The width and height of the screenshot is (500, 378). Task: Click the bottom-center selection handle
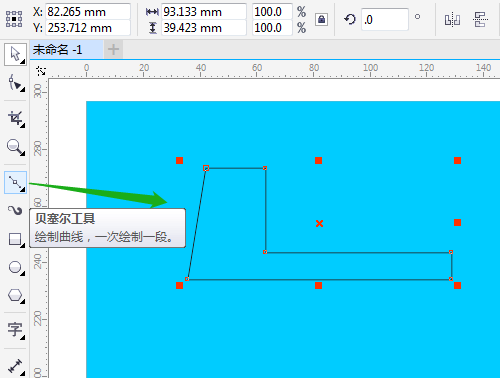[318, 285]
